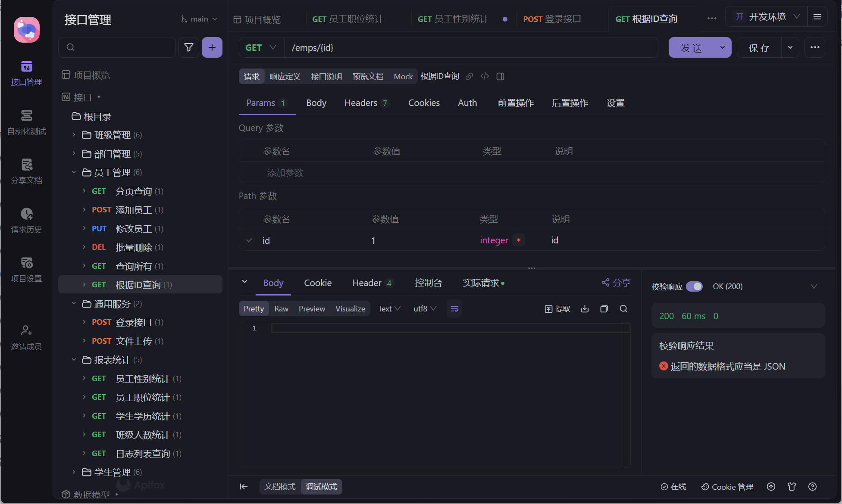Click the copy link icon next to 根据ID查询

pos(470,77)
